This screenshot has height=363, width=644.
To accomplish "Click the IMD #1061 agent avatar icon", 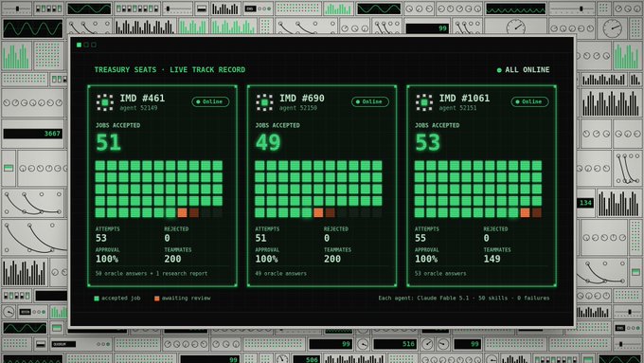I will click(424, 102).
